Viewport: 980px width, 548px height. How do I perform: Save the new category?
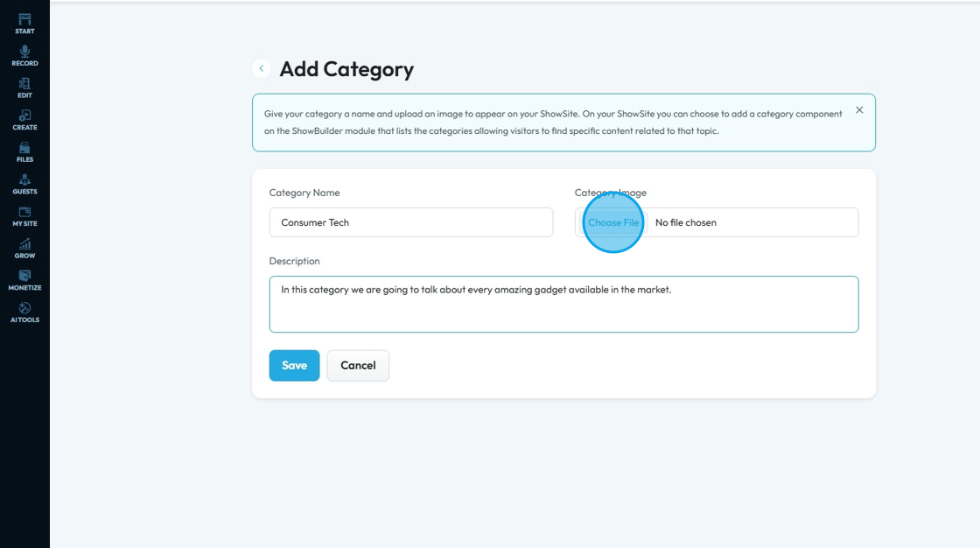[x=294, y=365]
